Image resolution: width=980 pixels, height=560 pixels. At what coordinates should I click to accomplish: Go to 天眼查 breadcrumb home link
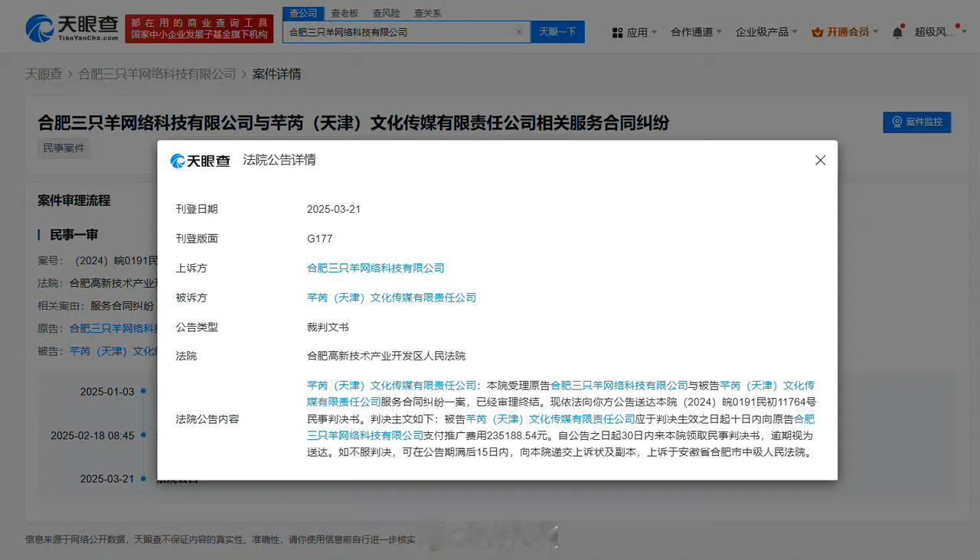click(x=44, y=74)
